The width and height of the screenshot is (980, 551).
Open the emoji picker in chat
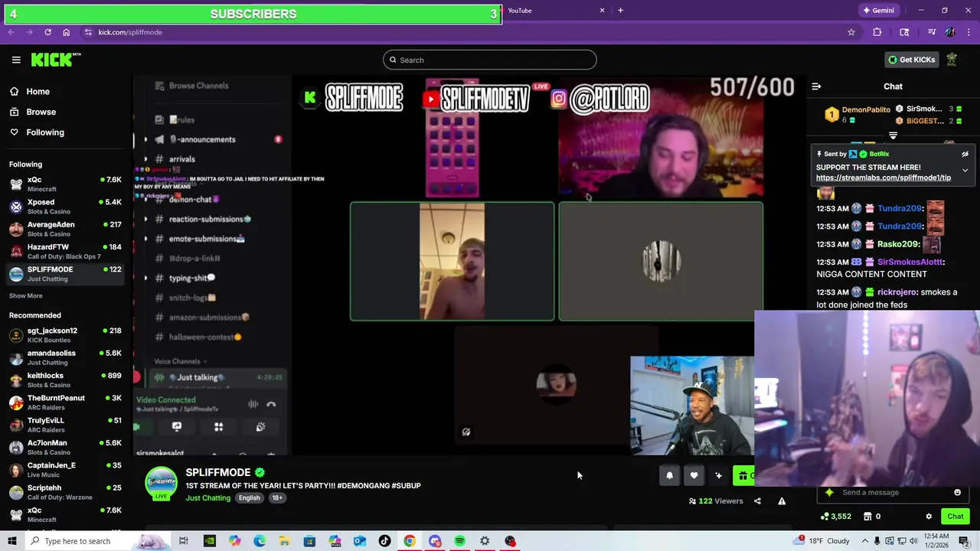957,493
